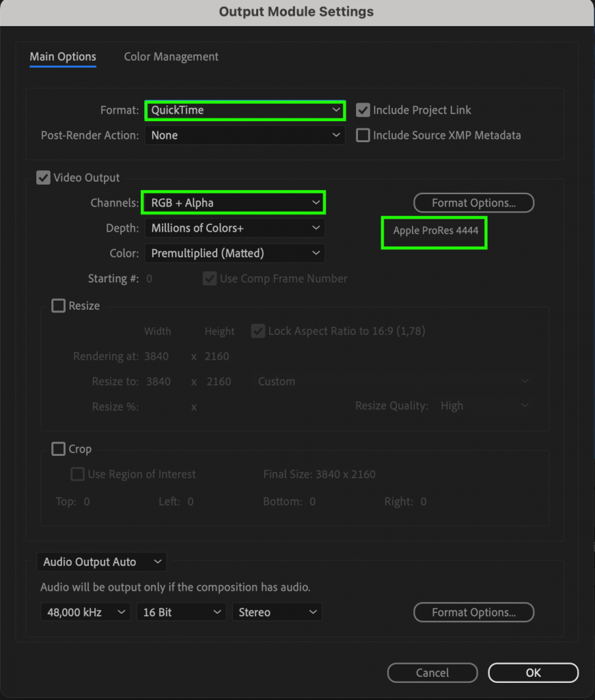The height and width of the screenshot is (700, 595).
Task: Select the Main Options tab
Action: [x=62, y=57]
